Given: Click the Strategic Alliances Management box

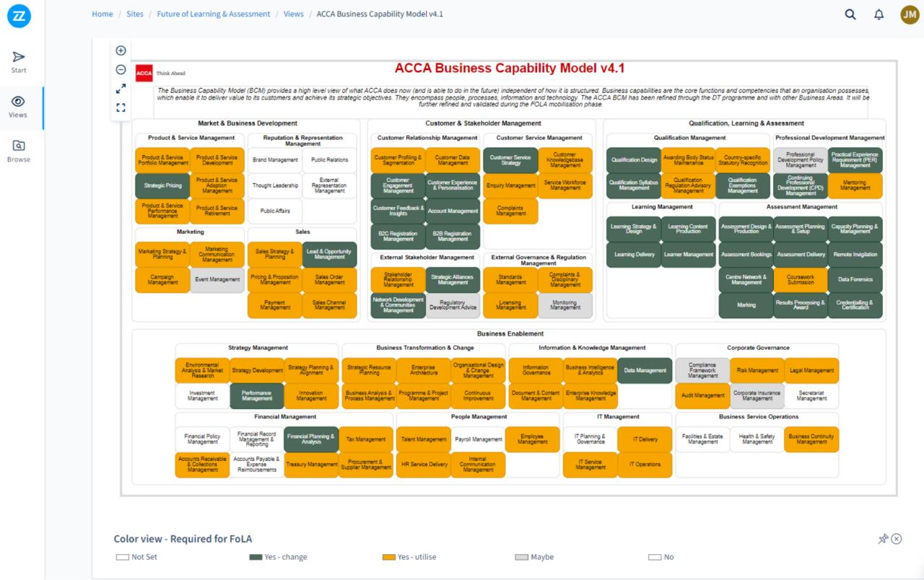Looking at the screenshot, I should [x=453, y=280].
